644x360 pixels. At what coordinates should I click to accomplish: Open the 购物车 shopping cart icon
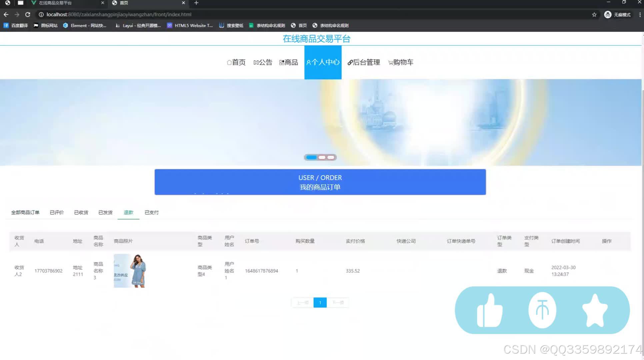[390, 62]
